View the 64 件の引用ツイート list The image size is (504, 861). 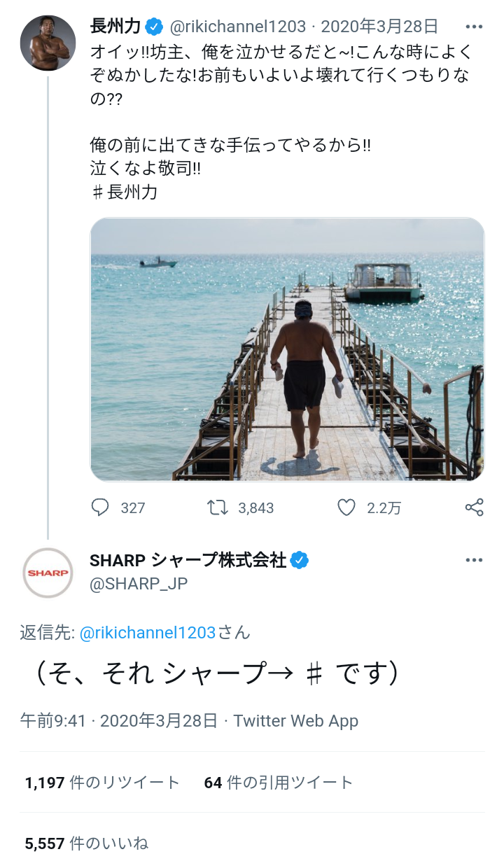tap(279, 783)
